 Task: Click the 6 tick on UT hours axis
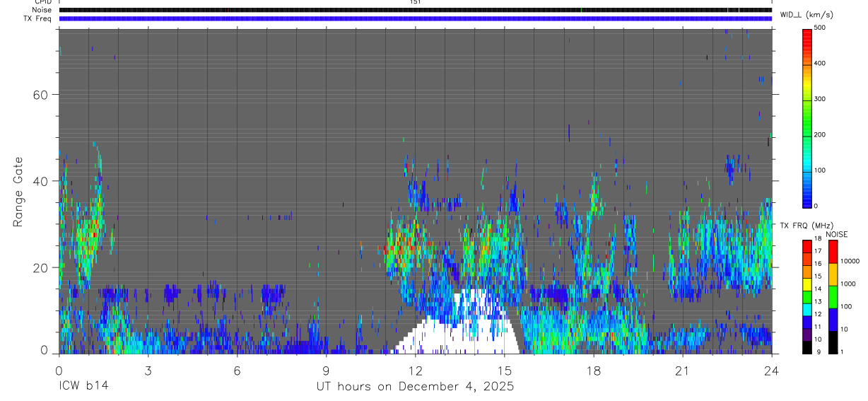[237, 371]
